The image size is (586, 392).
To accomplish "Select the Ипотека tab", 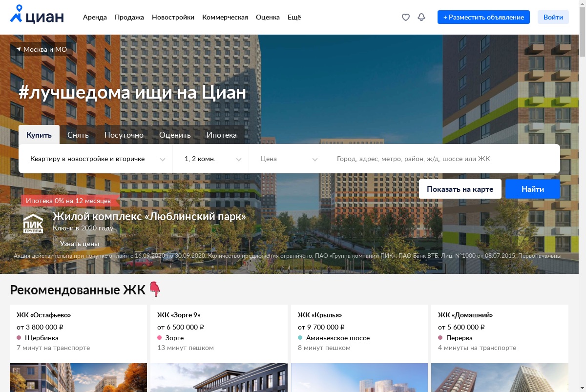I will (x=221, y=135).
